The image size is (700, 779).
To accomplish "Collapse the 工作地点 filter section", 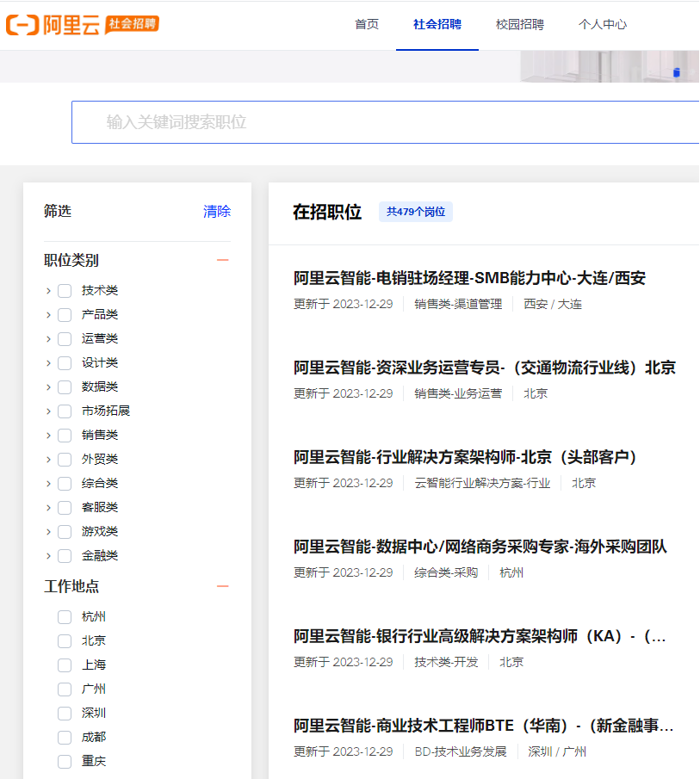I will click(223, 586).
